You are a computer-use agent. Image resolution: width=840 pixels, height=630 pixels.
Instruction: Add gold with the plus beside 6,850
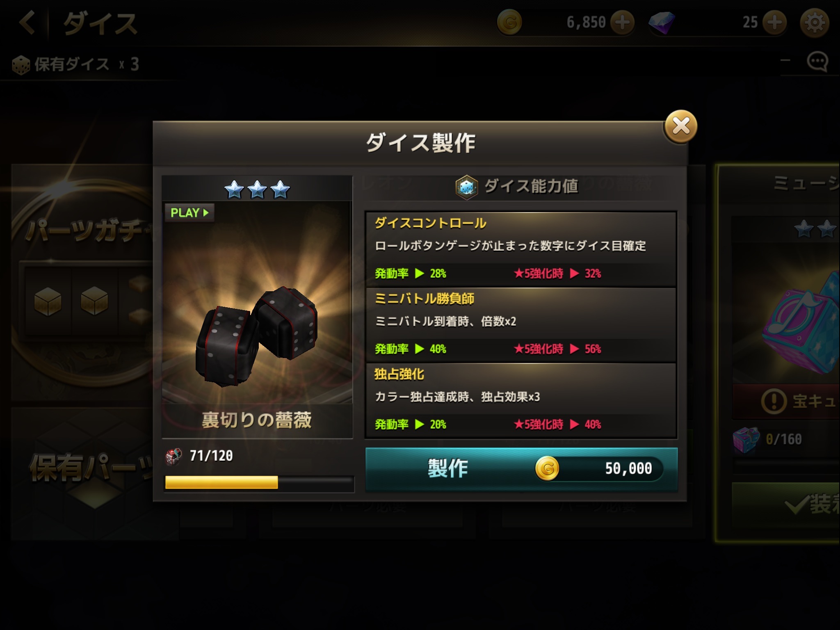point(622,22)
